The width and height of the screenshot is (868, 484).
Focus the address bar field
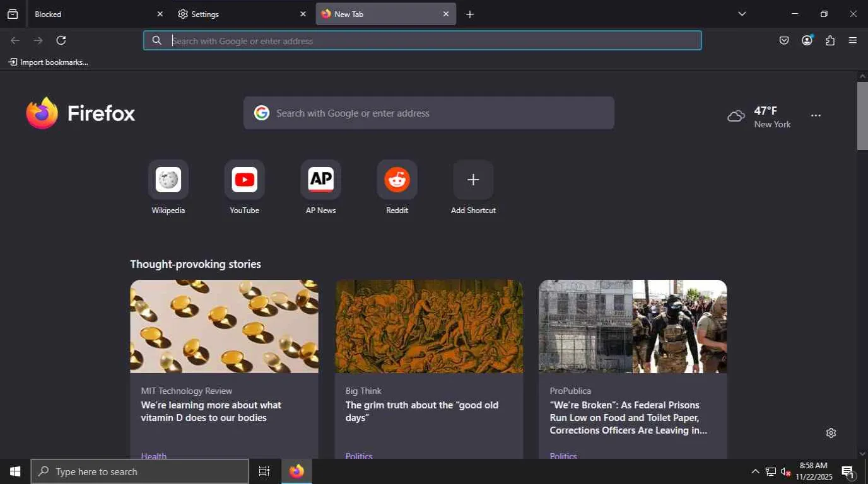tap(423, 40)
